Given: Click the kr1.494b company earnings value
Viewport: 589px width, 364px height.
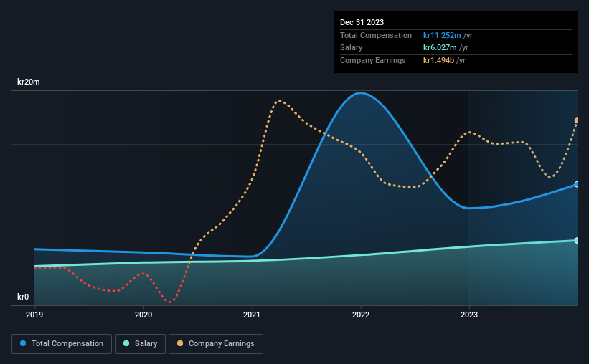Looking at the screenshot, I should click(x=439, y=60).
